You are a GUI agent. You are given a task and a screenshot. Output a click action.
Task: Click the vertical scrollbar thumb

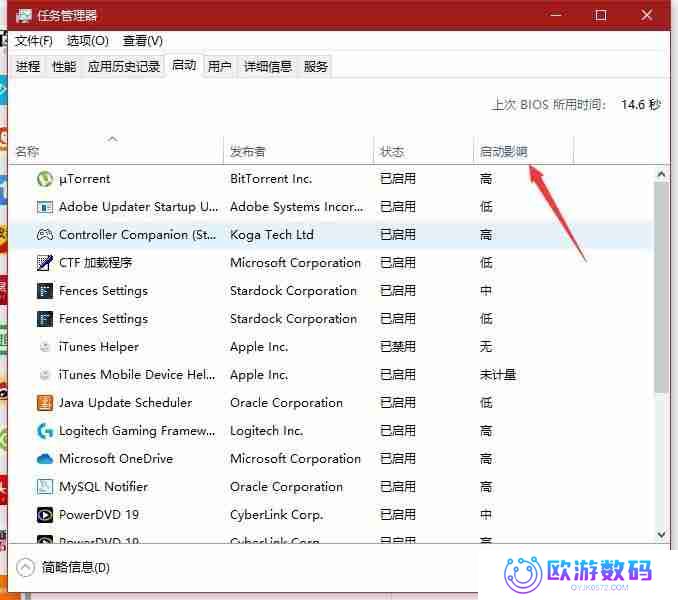point(661,287)
